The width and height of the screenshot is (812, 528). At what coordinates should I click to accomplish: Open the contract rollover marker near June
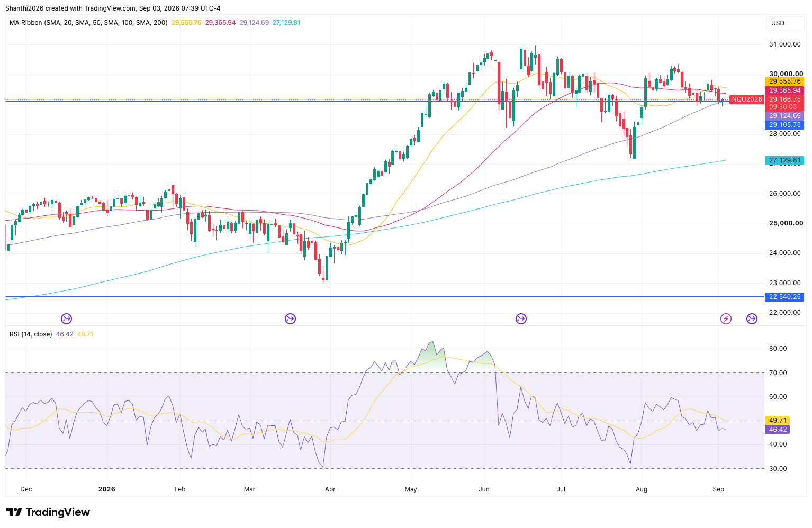click(x=521, y=318)
